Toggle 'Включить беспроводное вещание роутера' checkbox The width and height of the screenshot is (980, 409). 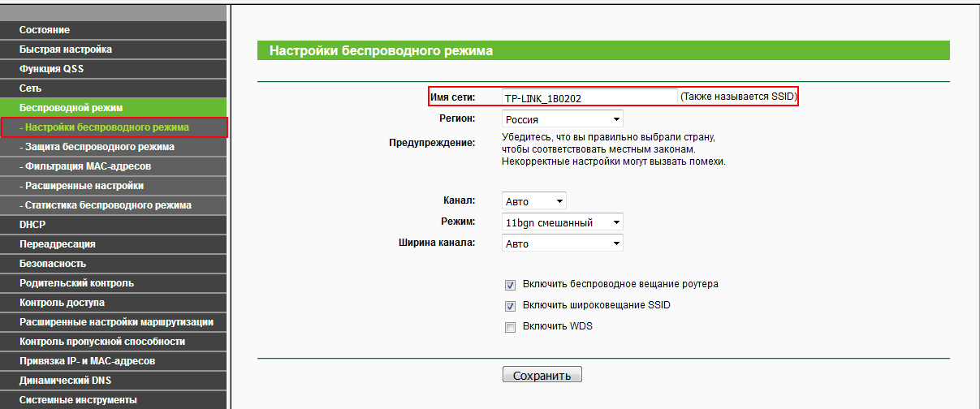pyautogui.click(x=511, y=285)
